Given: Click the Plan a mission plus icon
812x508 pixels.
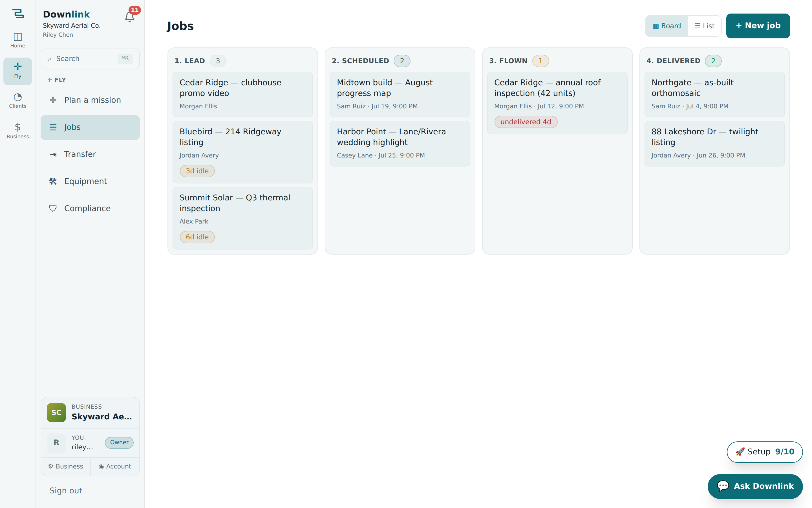Looking at the screenshot, I should click(53, 100).
